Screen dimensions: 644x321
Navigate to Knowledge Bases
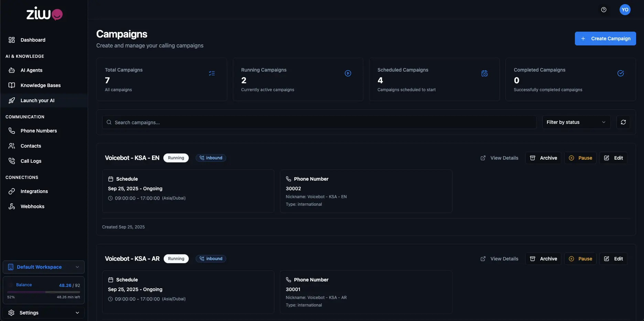click(40, 85)
